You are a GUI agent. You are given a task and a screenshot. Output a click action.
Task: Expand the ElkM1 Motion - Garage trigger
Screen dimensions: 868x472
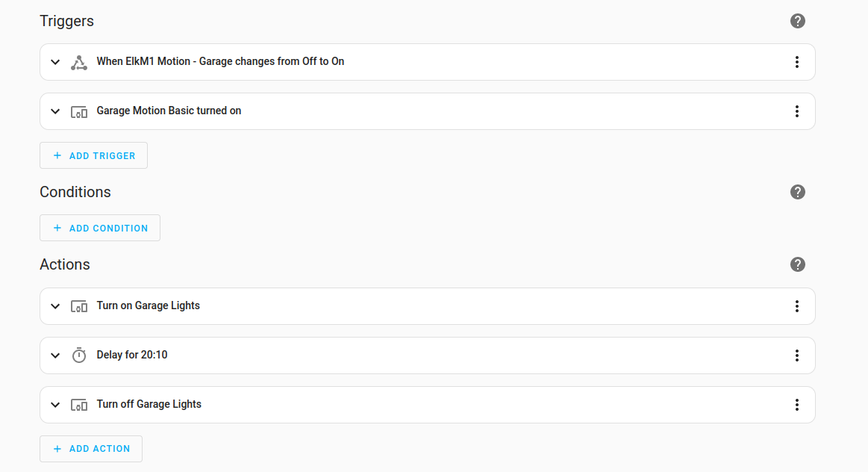pos(54,61)
